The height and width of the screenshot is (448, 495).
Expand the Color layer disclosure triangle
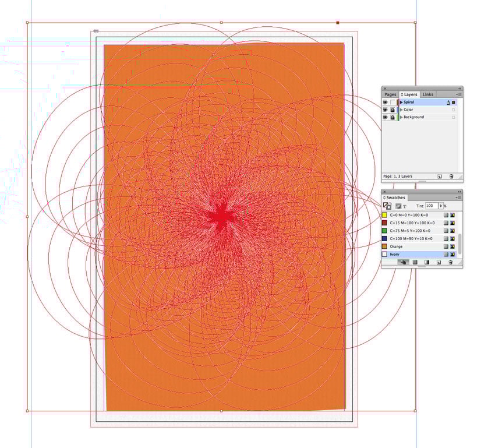401,110
